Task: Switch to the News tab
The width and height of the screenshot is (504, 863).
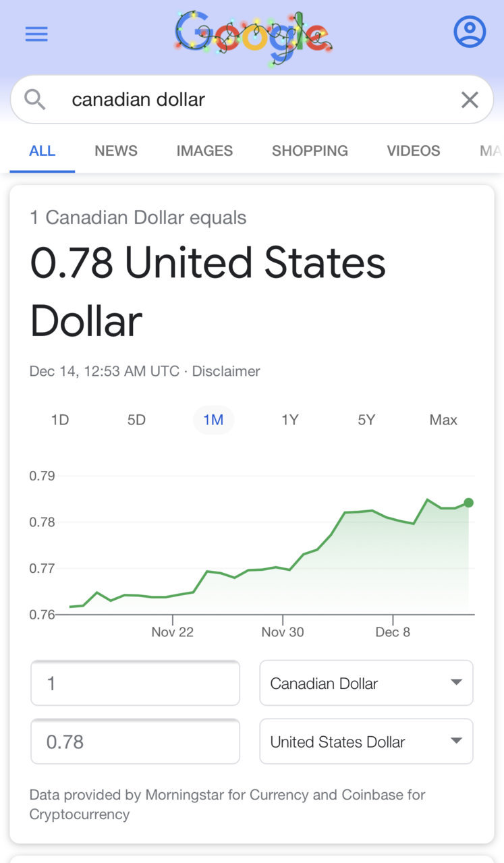Action: pos(116,151)
